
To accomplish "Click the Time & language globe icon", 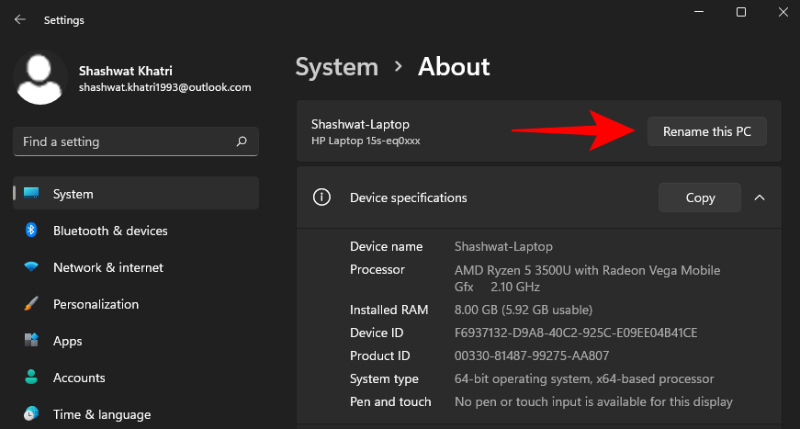I will (31, 414).
